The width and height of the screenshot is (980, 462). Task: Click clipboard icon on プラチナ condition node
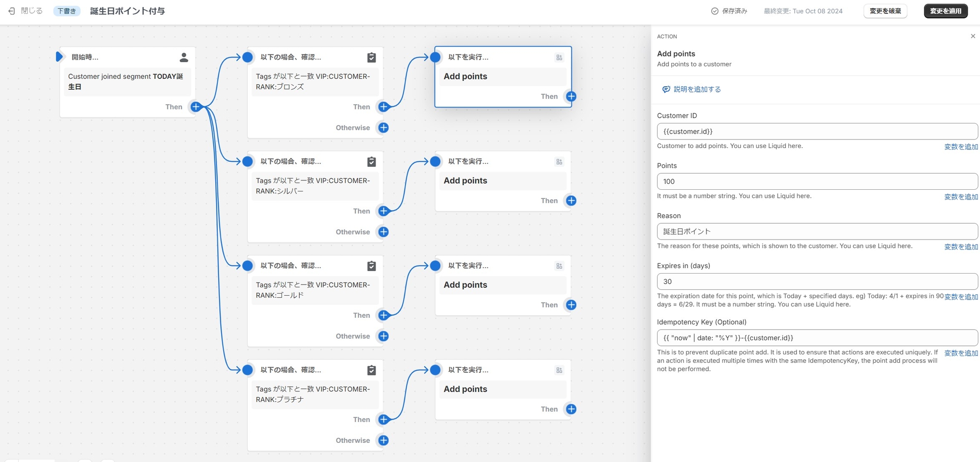pyautogui.click(x=371, y=370)
